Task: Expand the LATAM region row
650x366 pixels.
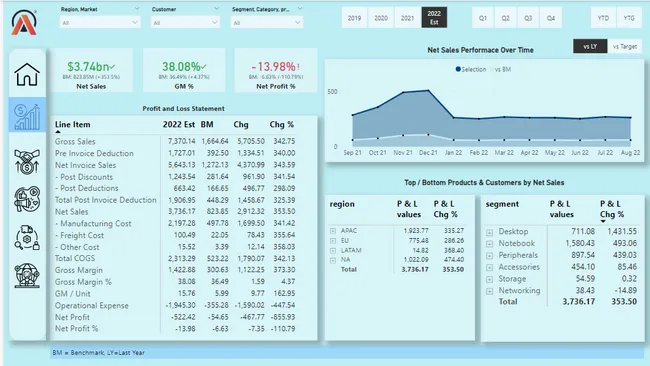Action: 333,251
